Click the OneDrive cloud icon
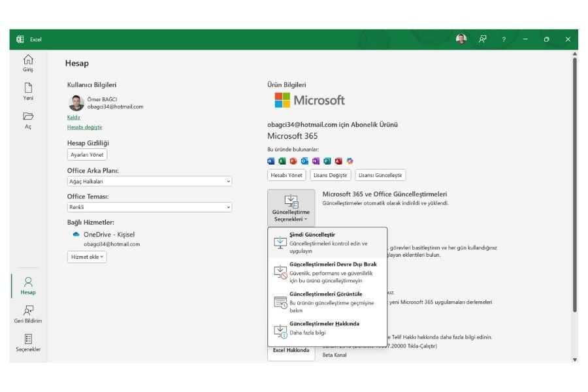588x392 pixels. tap(76, 234)
